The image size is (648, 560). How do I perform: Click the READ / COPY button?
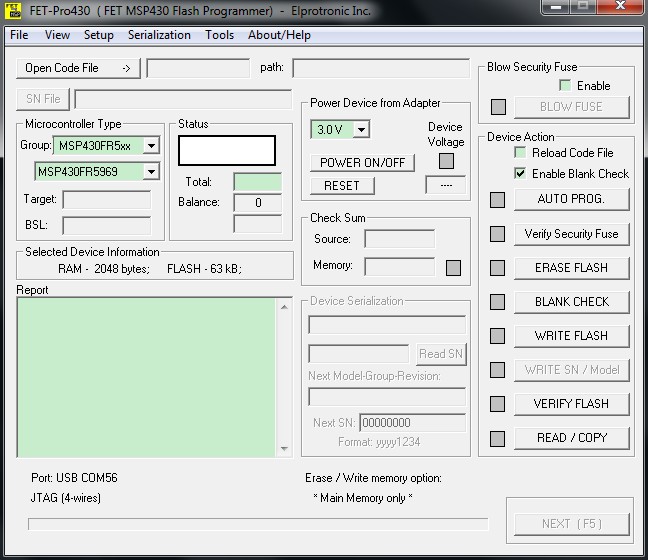click(x=572, y=438)
